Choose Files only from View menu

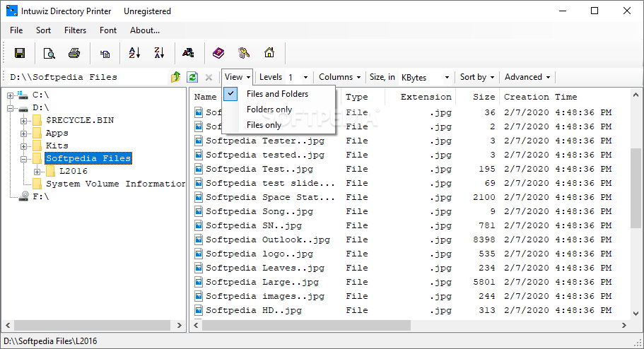[279, 125]
